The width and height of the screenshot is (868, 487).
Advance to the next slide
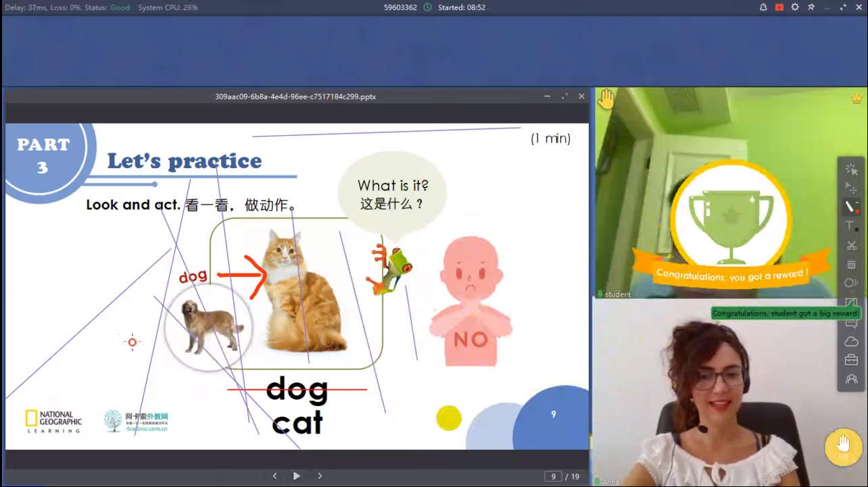320,476
